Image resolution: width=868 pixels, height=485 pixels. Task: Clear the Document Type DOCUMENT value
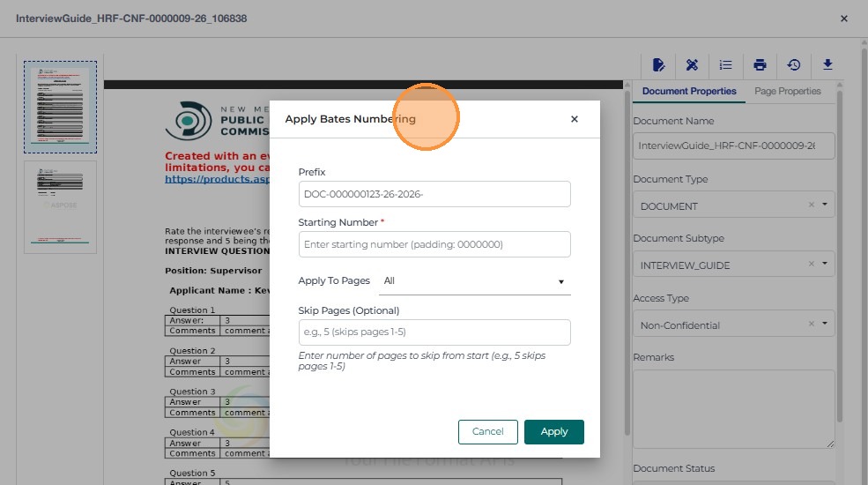pyautogui.click(x=811, y=205)
